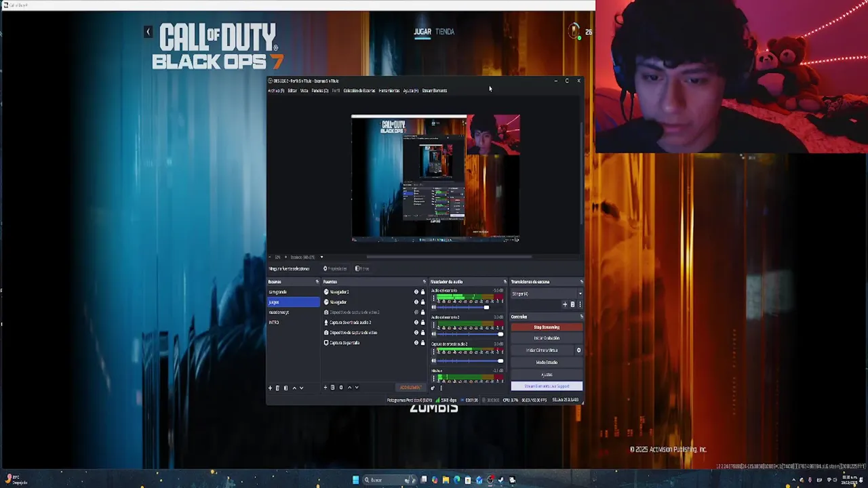Move source down with the Fuentes down arrow
Viewport: 868px width, 488px height.
[x=357, y=387]
